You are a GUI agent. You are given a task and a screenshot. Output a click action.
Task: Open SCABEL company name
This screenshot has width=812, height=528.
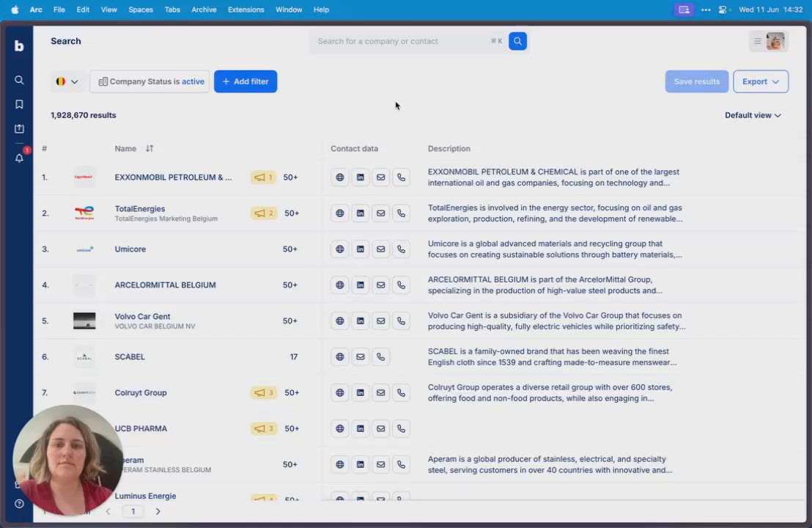coord(130,356)
